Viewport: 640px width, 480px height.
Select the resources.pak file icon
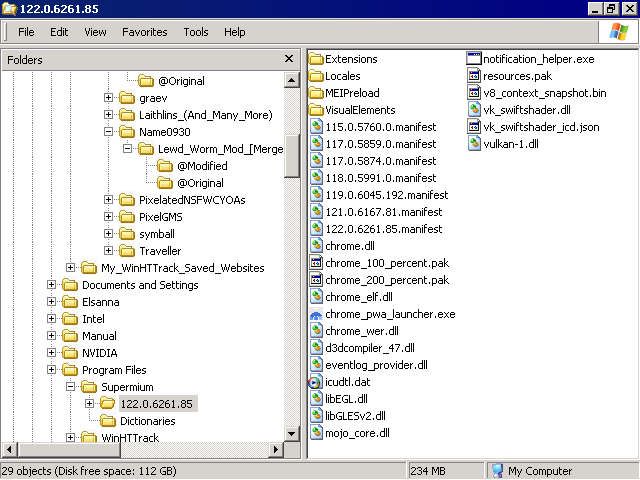[x=474, y=76]
